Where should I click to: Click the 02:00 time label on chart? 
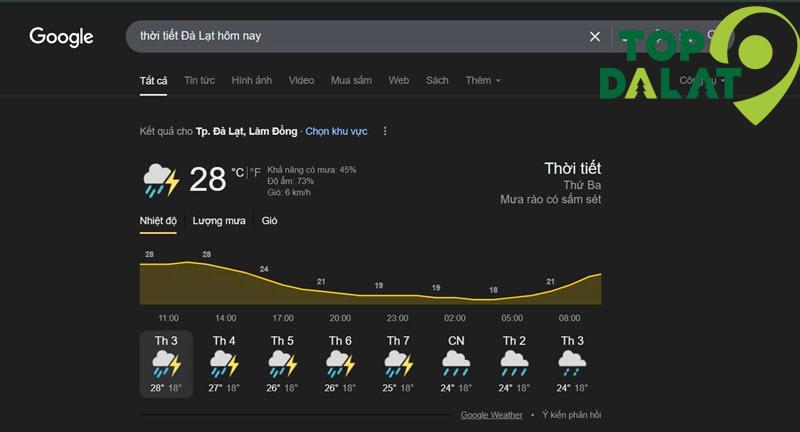coord(455,318)
